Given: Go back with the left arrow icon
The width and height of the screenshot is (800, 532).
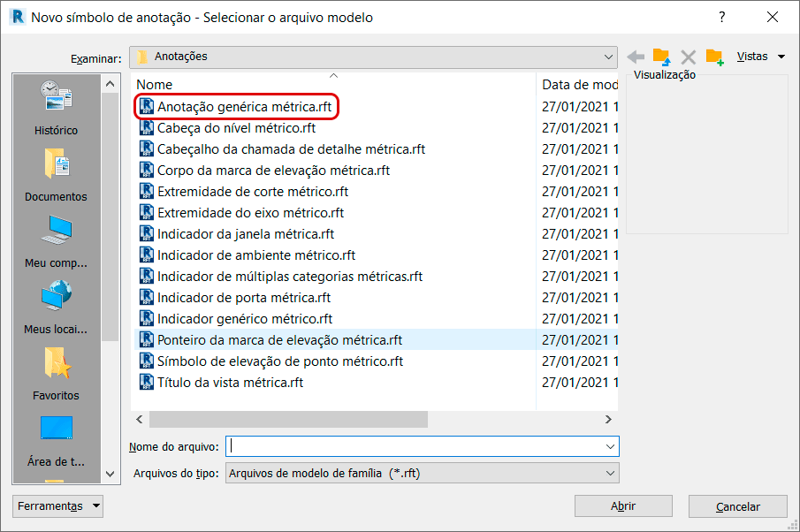Looking at the screenshot, I should pos(636,57).
